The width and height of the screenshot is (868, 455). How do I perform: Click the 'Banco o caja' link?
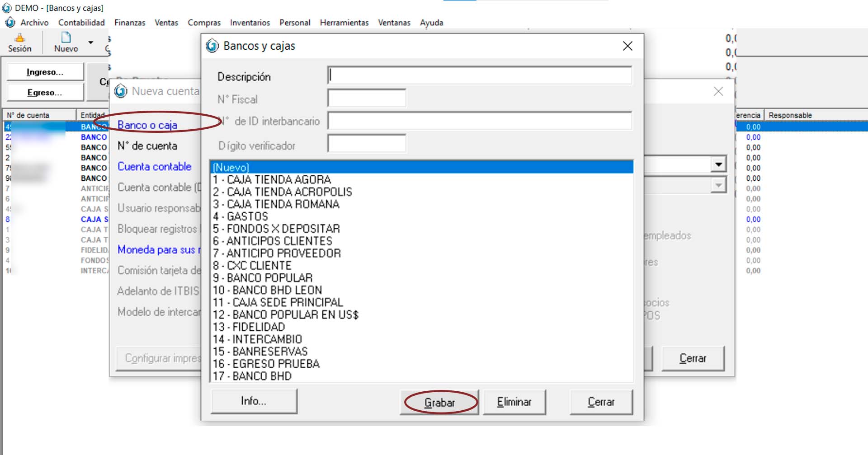pyautogui.click(x=147, y=125)
